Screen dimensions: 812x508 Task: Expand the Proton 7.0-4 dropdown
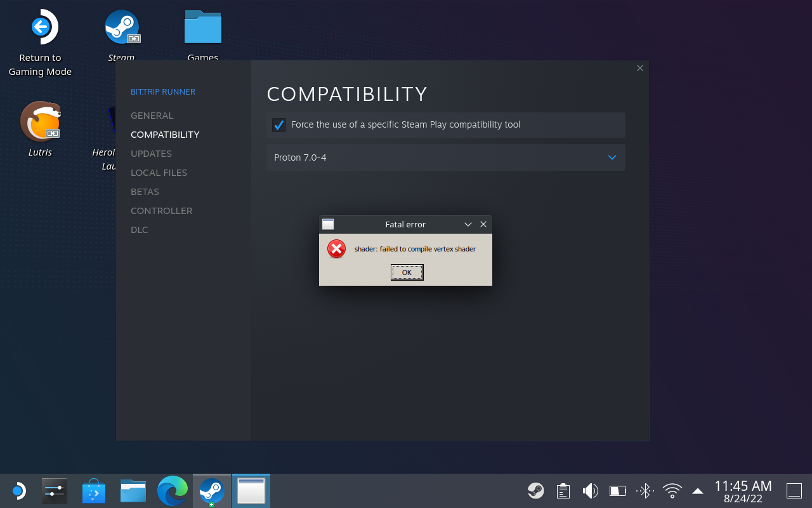point(446,157)
